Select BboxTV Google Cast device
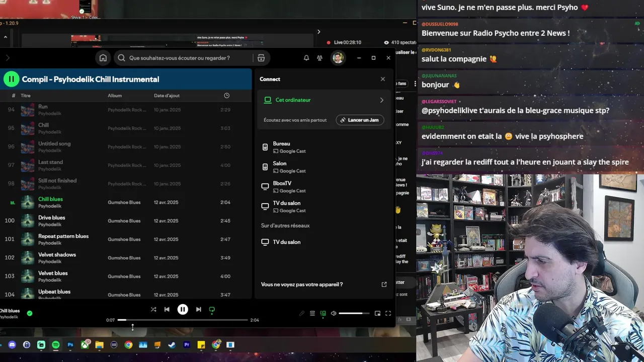 coord(324,187)
